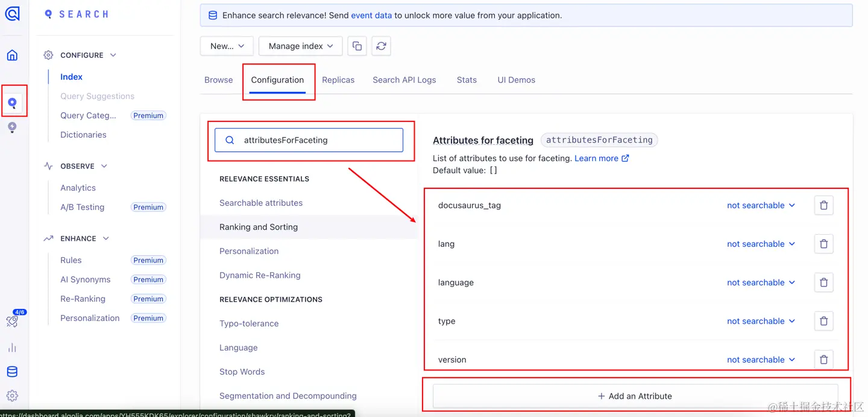The width and height of the screenshot is (868, 417).
Task: Collapse the OBSERVE section
Action: [x=104, y=166]
